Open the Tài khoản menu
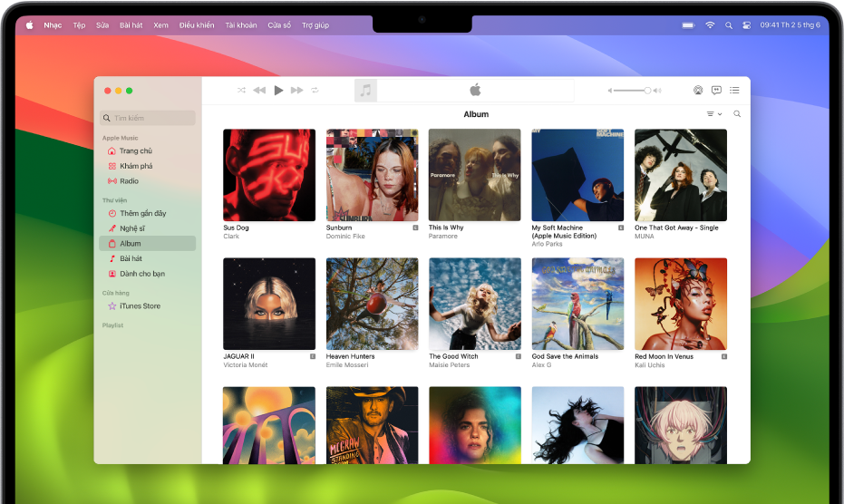This screenshot has width=844, height=504. point(240,25)
